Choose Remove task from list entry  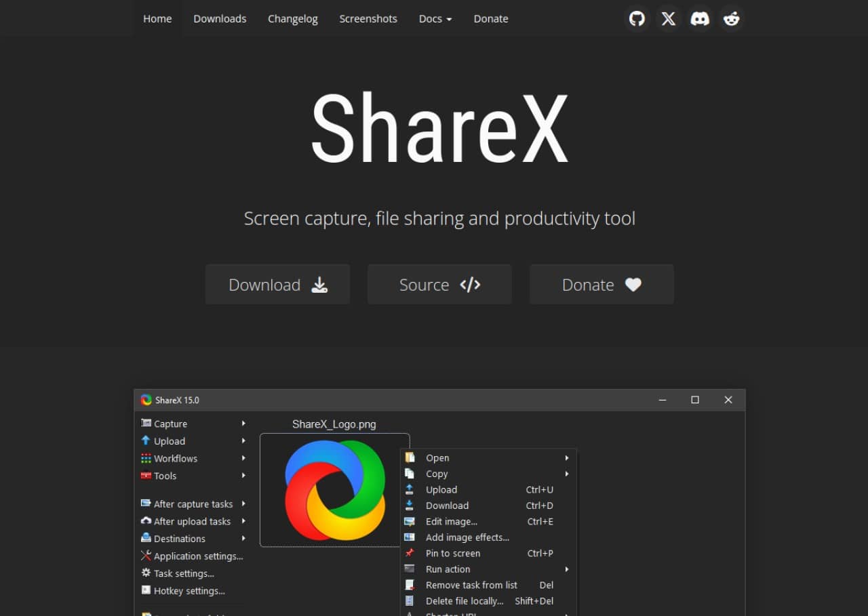pyautogui.click(x=471, y=585)
